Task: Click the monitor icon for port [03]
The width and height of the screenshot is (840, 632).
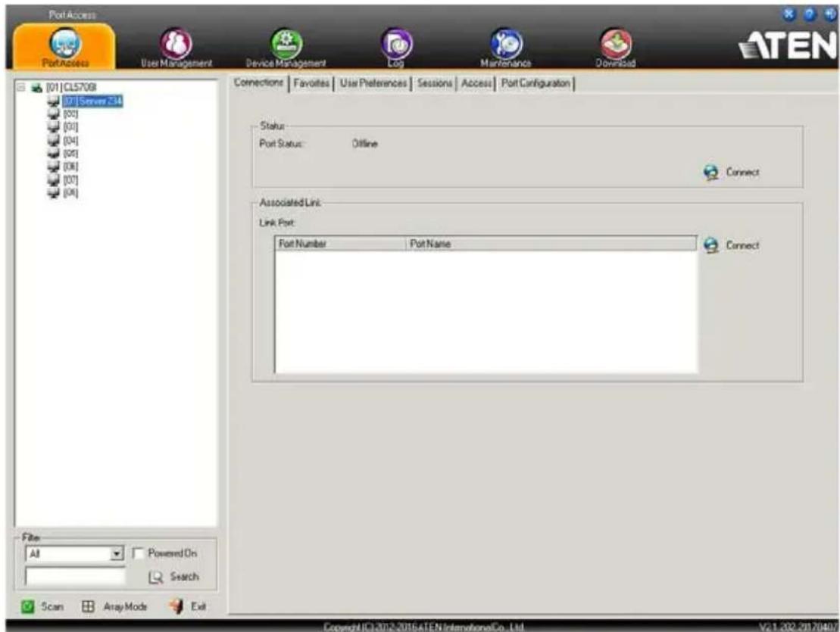Action: point(54,127)
